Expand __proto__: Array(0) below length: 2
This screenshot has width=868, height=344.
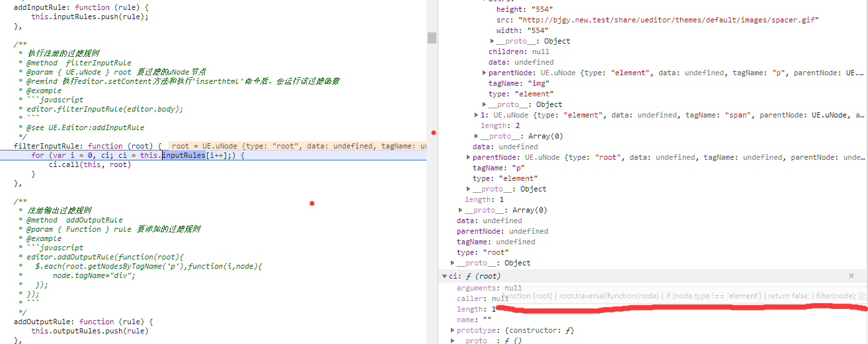(477, 136)
